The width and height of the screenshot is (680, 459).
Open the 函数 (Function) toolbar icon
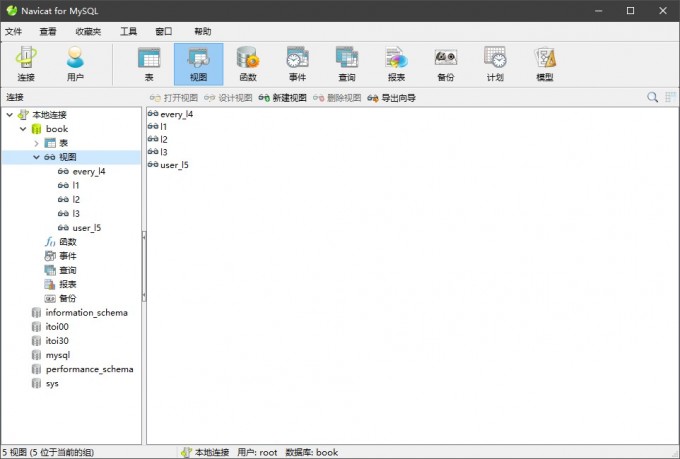(x=248, y=64)
